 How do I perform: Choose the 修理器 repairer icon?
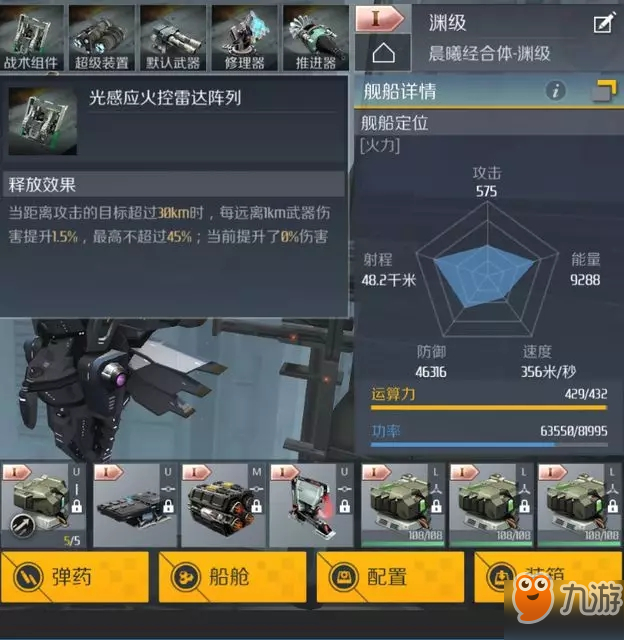244,38
